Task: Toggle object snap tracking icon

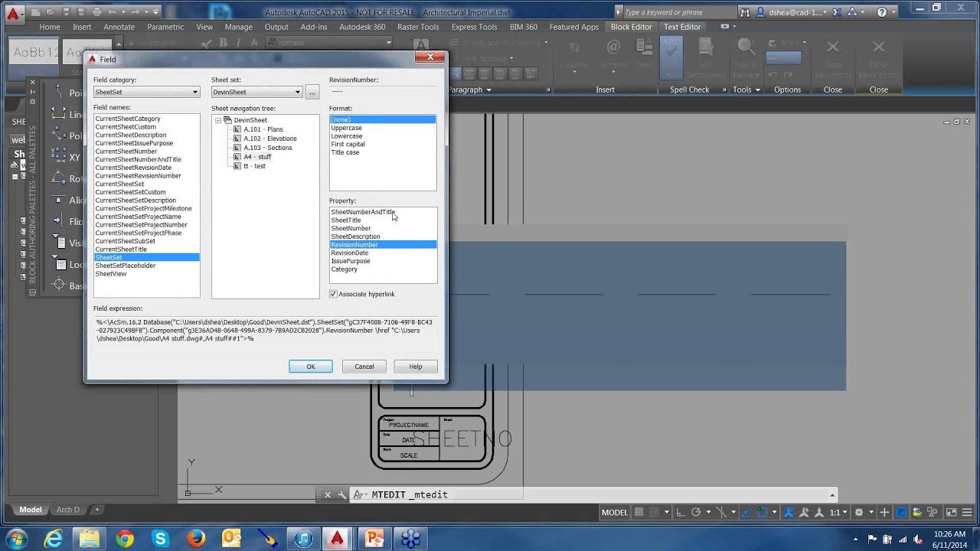Action: click(746, 512)
